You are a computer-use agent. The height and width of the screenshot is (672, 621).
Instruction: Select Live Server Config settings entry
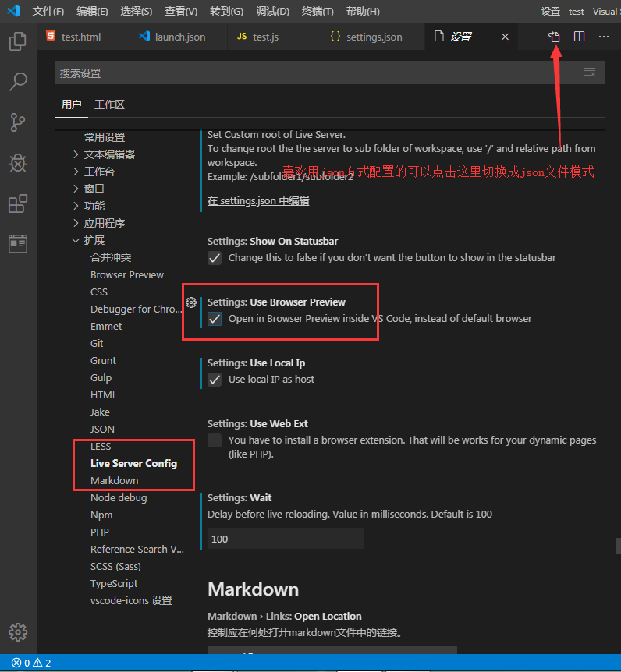[134, 463]
